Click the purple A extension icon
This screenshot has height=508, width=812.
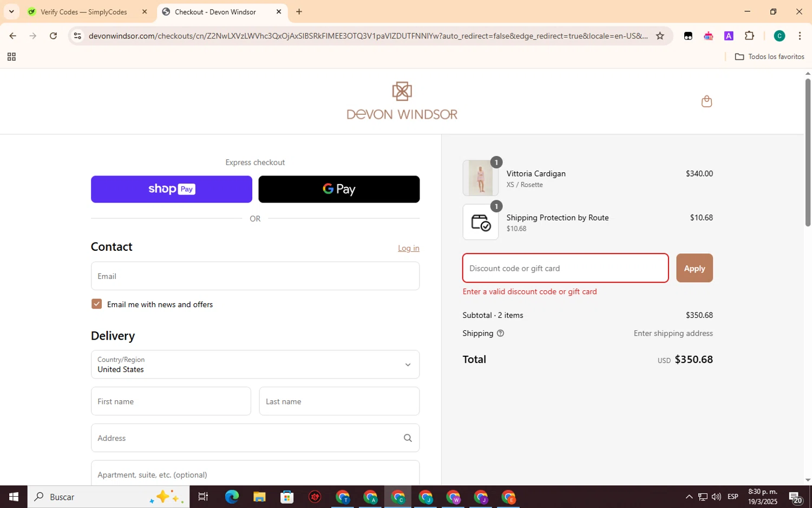click(x=729, y=36)
